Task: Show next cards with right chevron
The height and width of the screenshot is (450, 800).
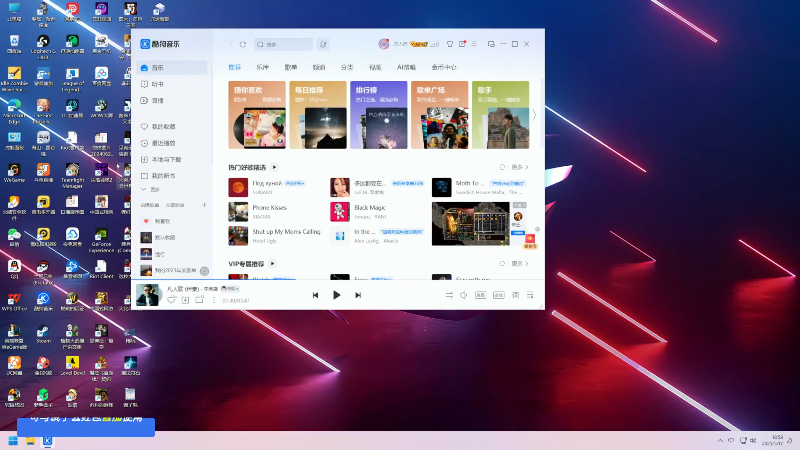Action: point(534,115)
